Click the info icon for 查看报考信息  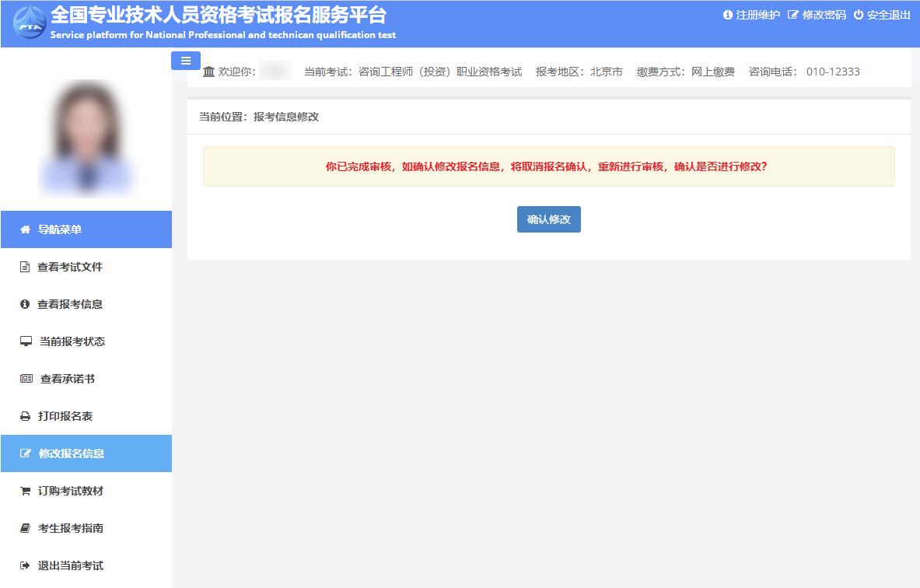(25, 304)
